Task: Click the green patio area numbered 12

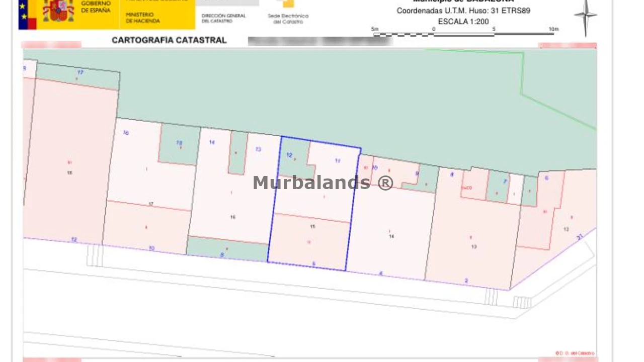Action: (294, 159)
